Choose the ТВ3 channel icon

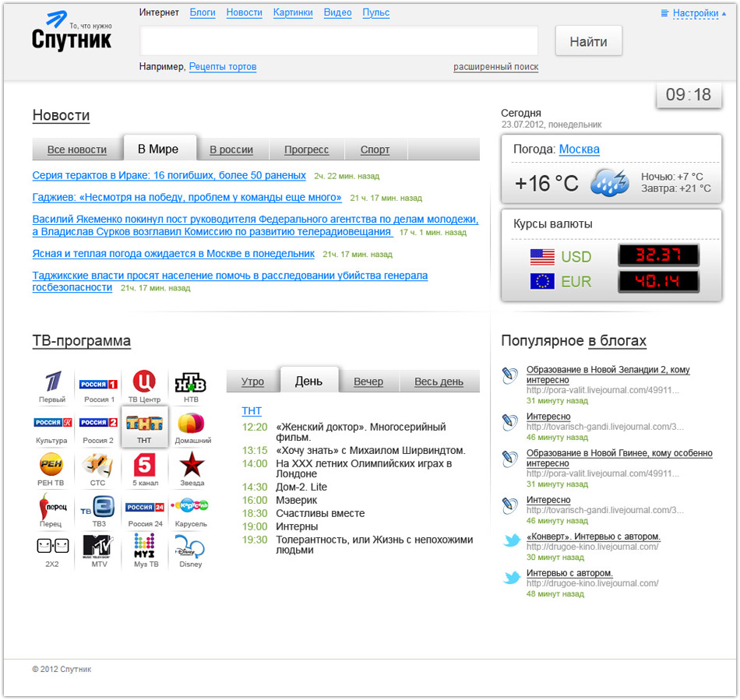coord(98,507)
